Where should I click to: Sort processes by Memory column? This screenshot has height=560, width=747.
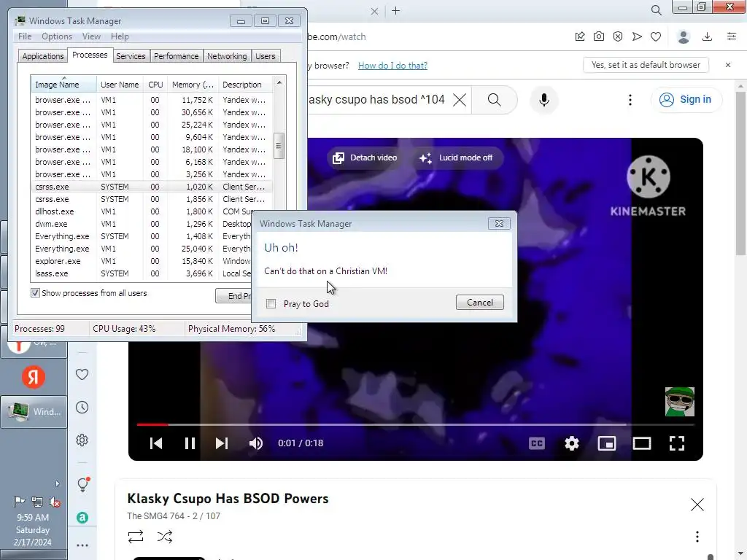(x=193, y=85)
